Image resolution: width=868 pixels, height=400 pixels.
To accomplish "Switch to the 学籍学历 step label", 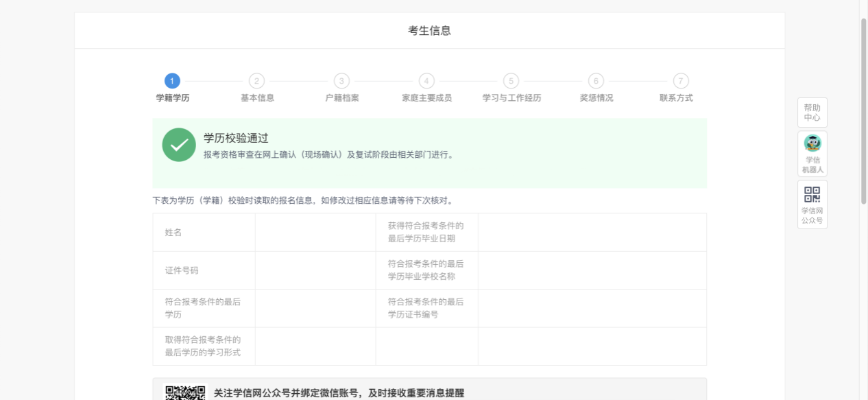I will 173,98.
